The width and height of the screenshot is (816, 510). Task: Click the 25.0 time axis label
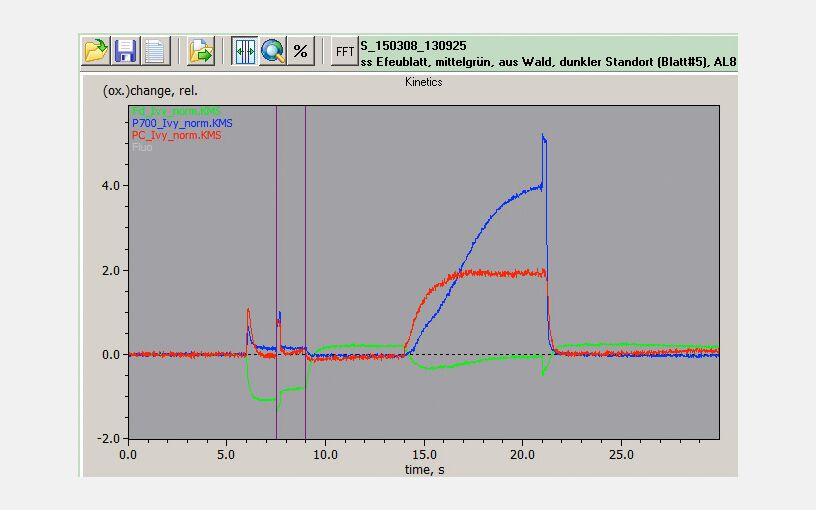click(621, 455)
